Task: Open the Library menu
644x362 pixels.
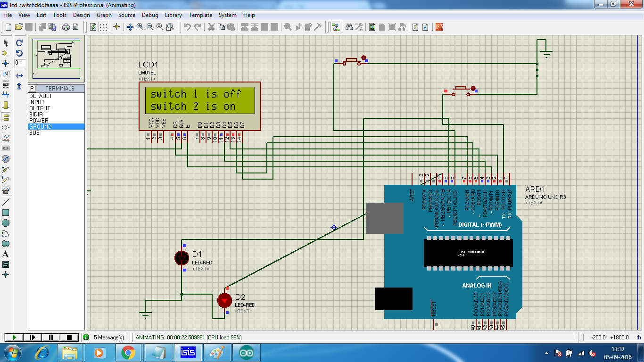Action: [173, 15]
